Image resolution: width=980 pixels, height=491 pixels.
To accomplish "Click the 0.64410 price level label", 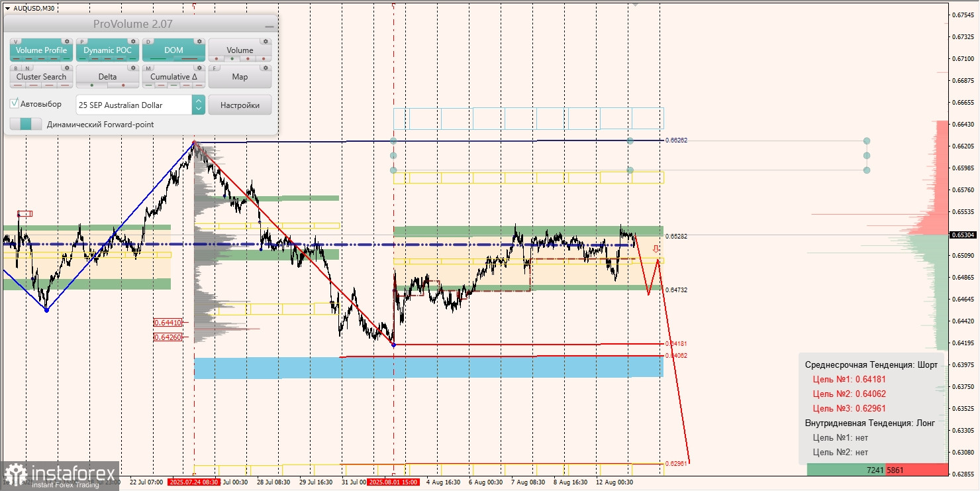I will coord(168,323).
